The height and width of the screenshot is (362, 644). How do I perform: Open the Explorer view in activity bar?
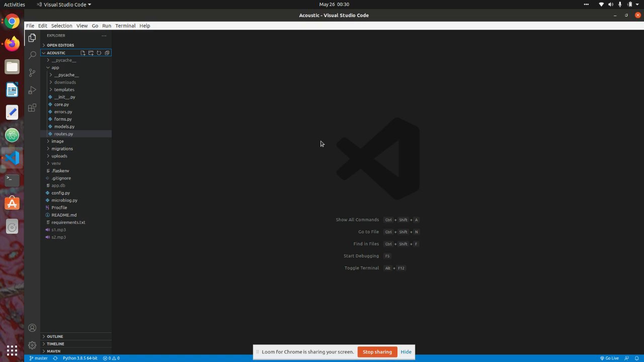point(32,38)
